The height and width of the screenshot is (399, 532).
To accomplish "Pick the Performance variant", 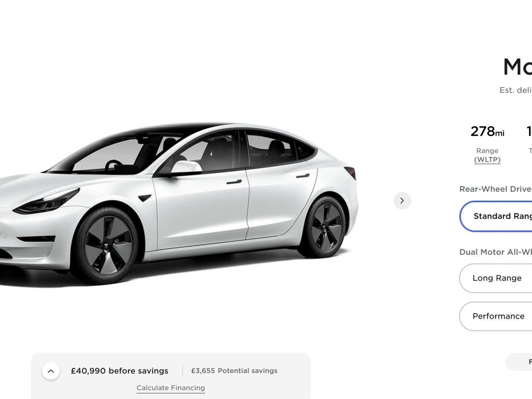I will [x=496, y=316].
